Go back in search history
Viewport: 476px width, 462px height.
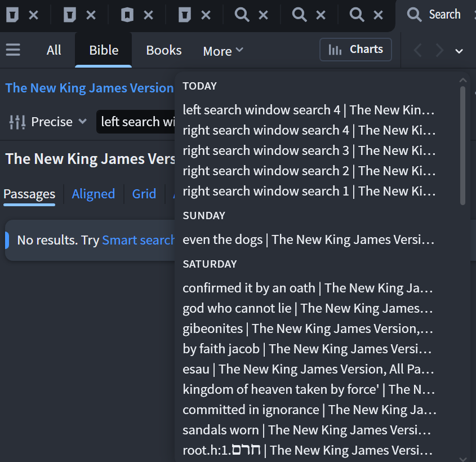pyautogui.click(x=419, y=50)
